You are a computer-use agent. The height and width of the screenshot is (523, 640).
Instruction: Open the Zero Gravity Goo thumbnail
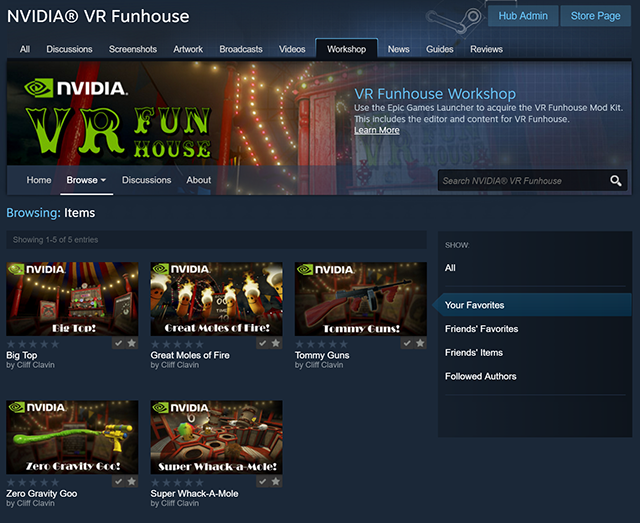[x=72, y=437]
